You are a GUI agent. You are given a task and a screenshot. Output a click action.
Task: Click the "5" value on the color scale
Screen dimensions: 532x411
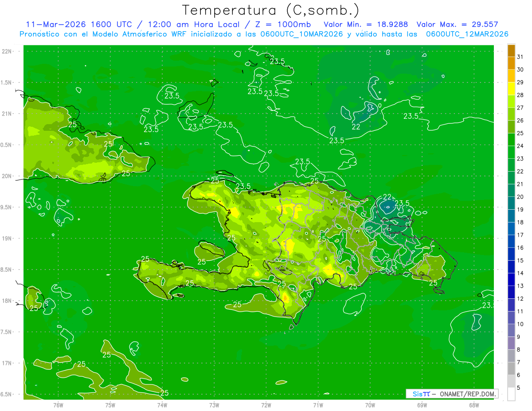point(519,388)
